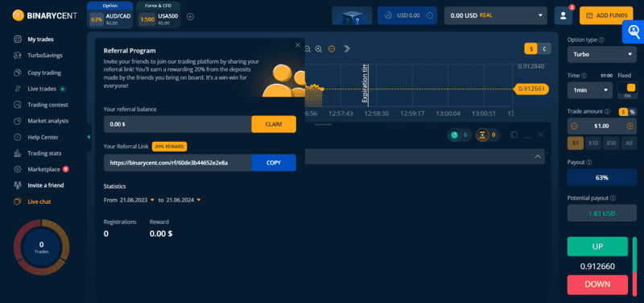Viewport: 644px width, 303px height.
Task: Click the Payout info icon
Action: 589,163
